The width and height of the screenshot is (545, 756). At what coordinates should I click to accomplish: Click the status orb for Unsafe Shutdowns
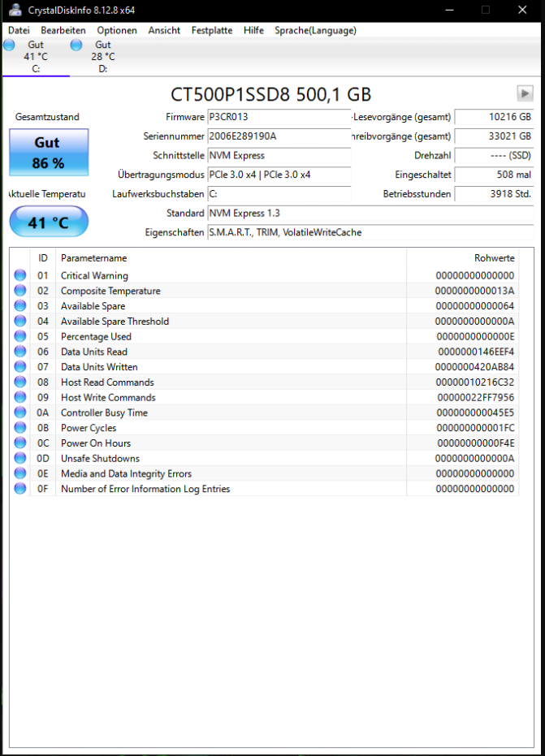(x=20, y=458)
